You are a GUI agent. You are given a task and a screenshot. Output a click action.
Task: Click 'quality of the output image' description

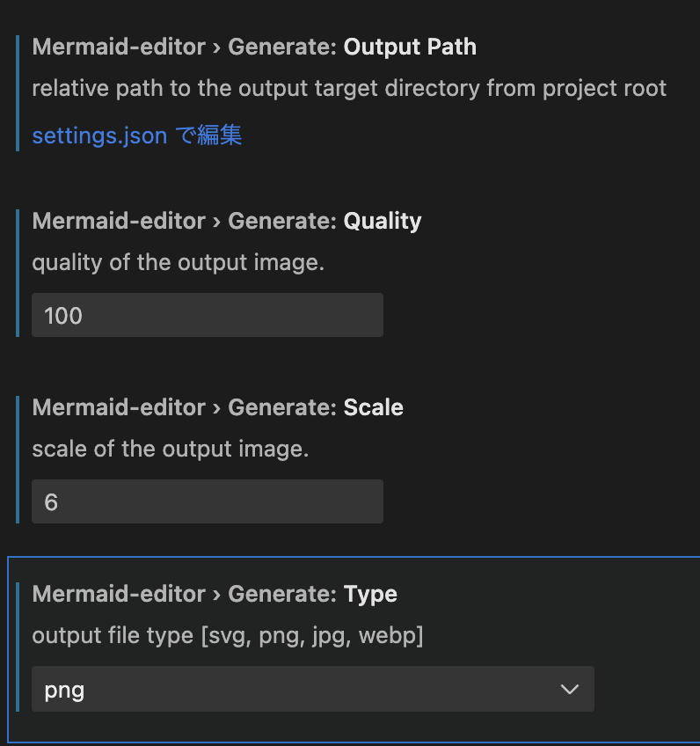pyautogui.click(x=179, y=262)
